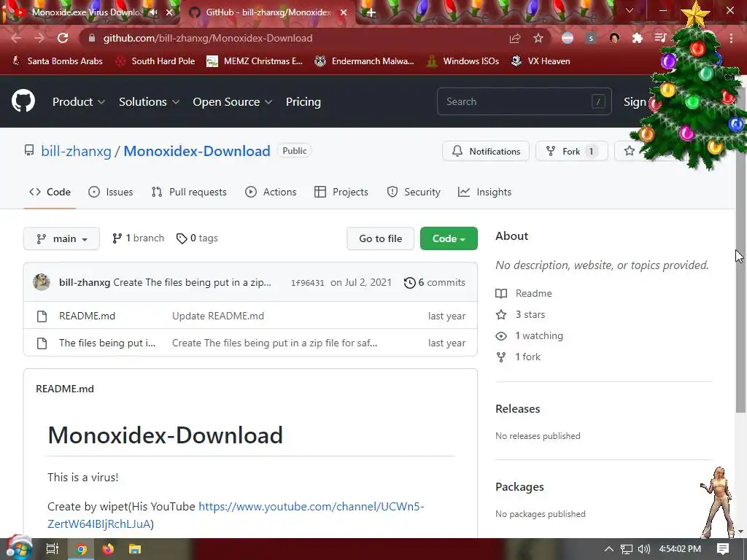The height and width of the screenshot is (560, 747).
Task: Open a new browser tab with plus button
Action: 371,12
